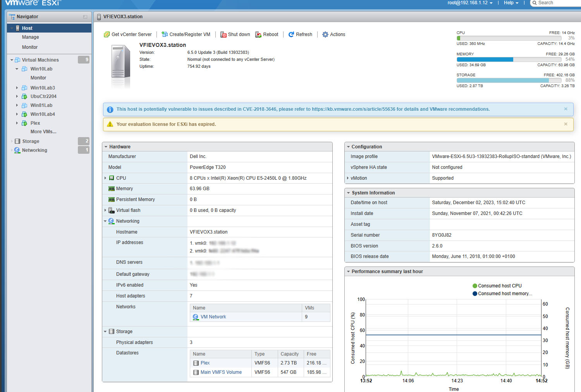Click the Shut down host icon

coord(223,34)
